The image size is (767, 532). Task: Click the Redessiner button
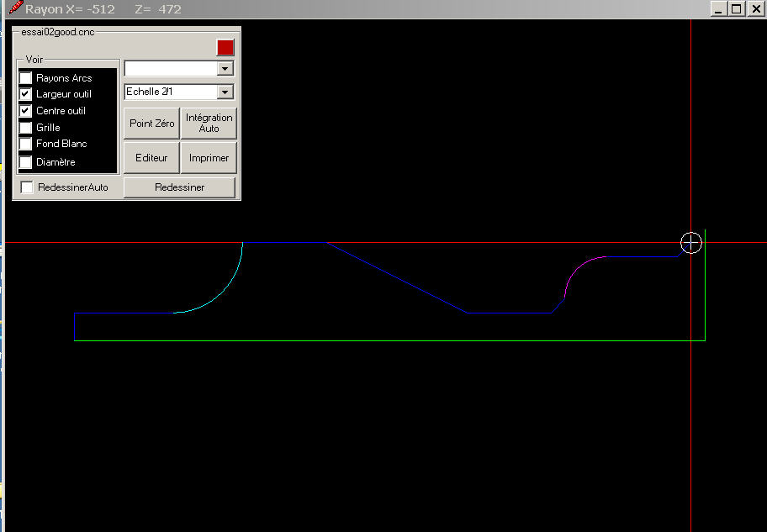pos(179,187)
